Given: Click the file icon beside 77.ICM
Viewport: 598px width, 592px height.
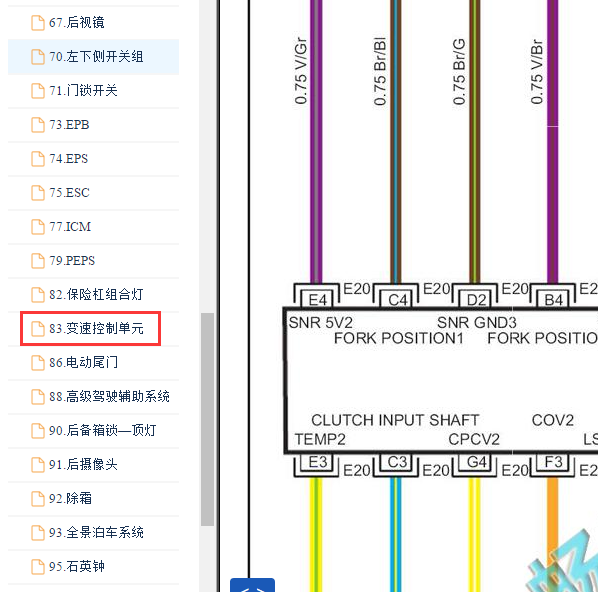Looking at the screenshot, I should [38, 226].
